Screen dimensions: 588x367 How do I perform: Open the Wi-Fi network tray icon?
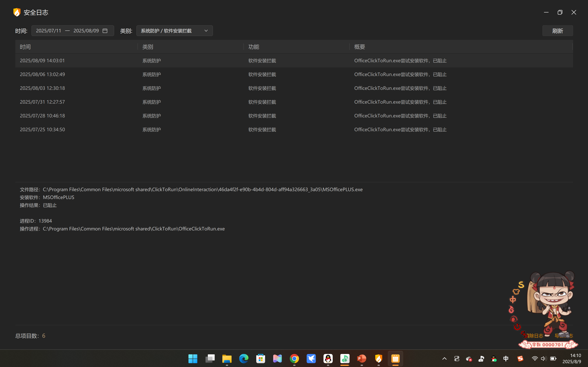(535, 359)
